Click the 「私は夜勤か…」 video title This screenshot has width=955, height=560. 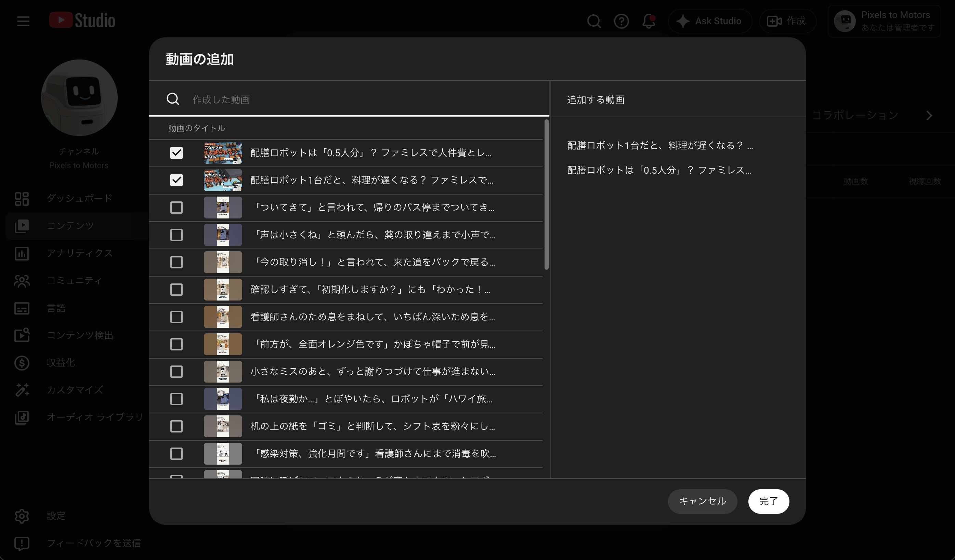[371, 399]
